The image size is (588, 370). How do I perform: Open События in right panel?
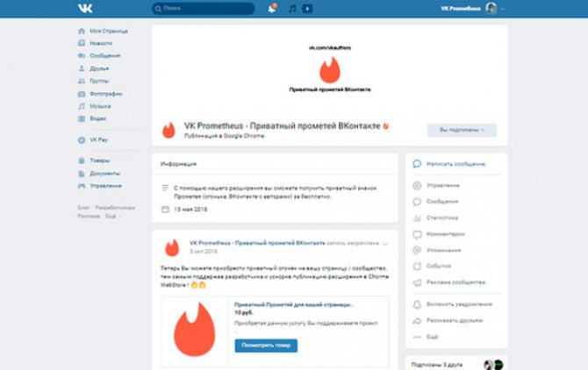tap(439, 266)
